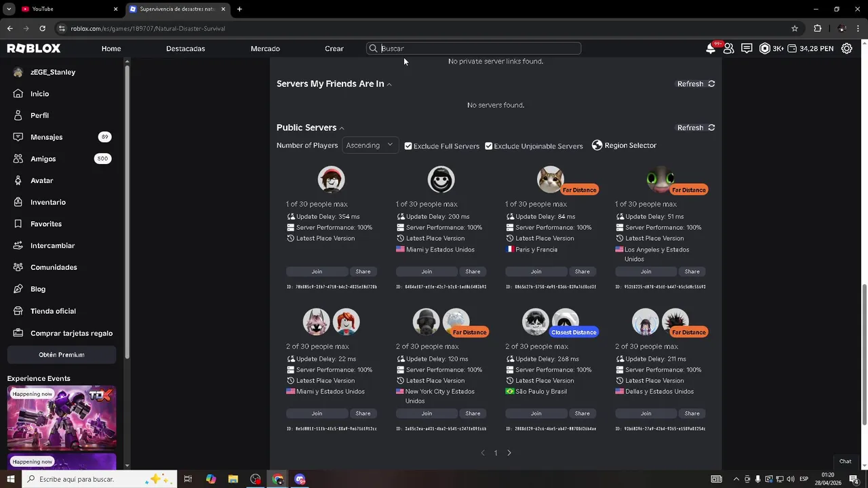Refresh the Public Servers list
The height and width of the screenshot is (488, 868).
[x=696, y=127]
